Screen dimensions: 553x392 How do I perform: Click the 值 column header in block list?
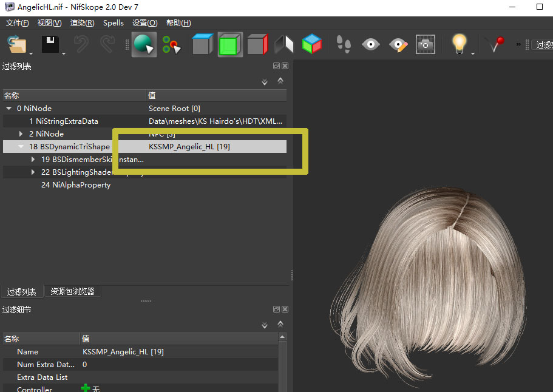tap(216, 95)
